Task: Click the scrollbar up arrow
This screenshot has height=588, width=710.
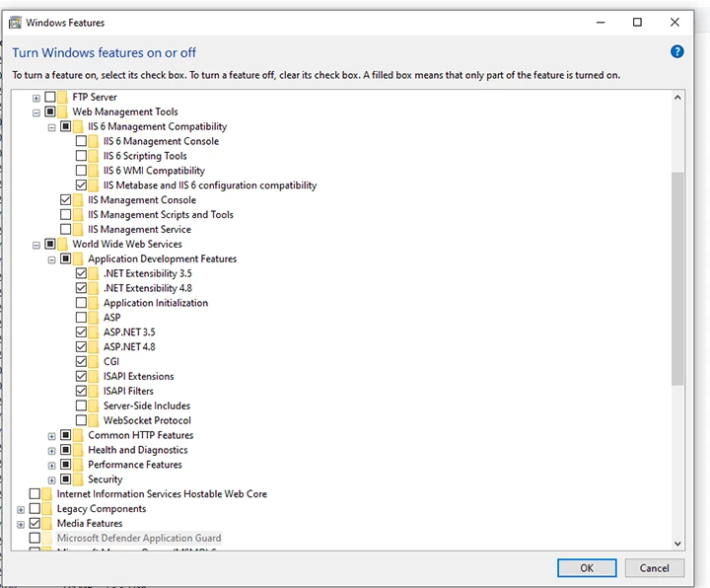Action: click(677, 98)
